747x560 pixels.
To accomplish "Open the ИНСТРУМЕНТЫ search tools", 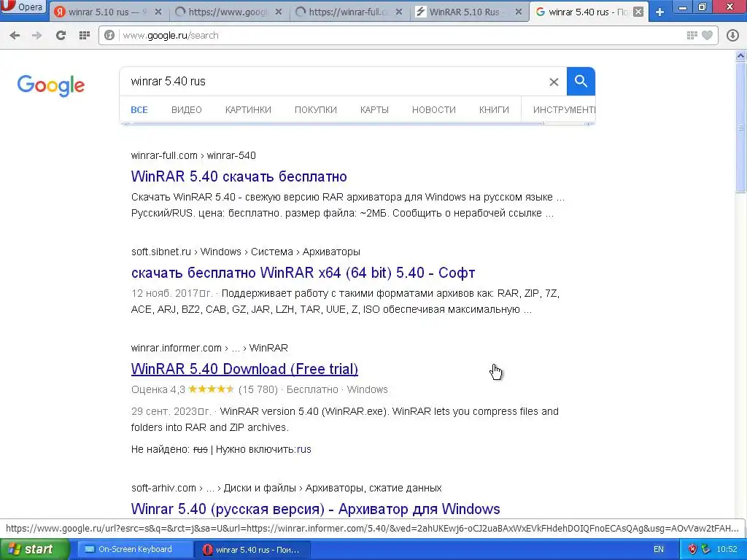I will pyautogui.click(x=564, y=110).
